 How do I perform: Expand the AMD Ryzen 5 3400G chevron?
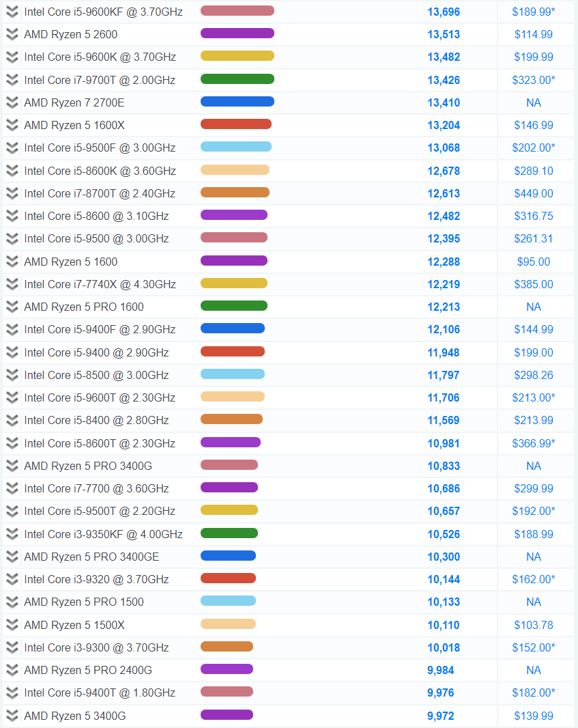pos(12,716)
